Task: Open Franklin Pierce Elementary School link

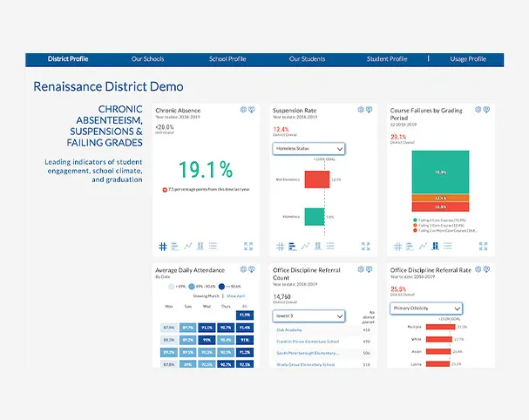Action: [x=308, y=342]
